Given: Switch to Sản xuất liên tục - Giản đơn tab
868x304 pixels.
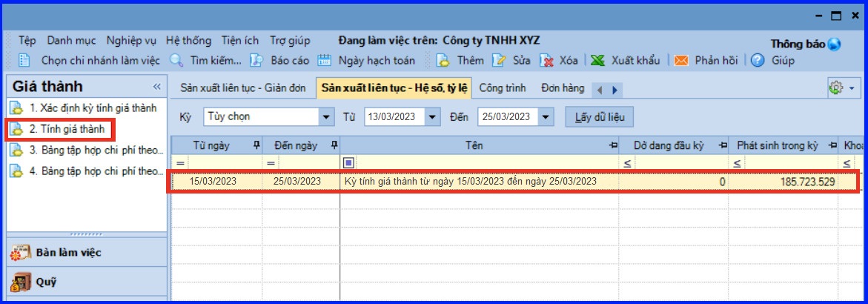Looking at the screenshot, I should (x=243, y=88).
